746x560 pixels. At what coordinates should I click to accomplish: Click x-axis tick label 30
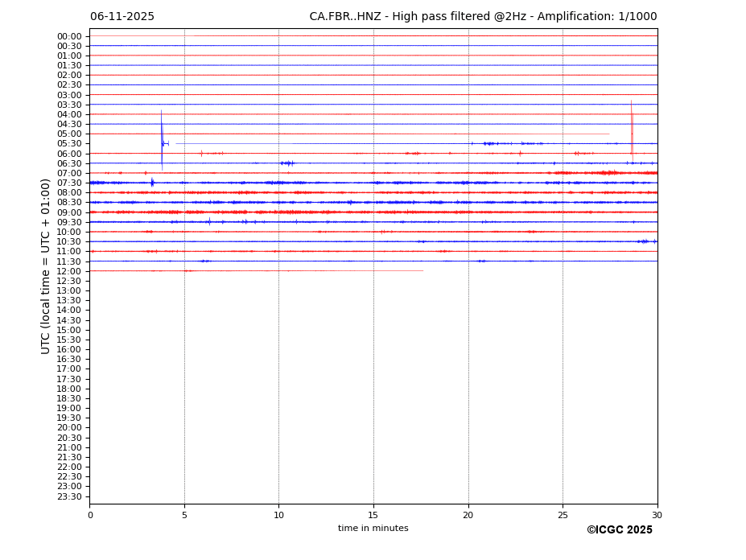(x=657, y=516)
